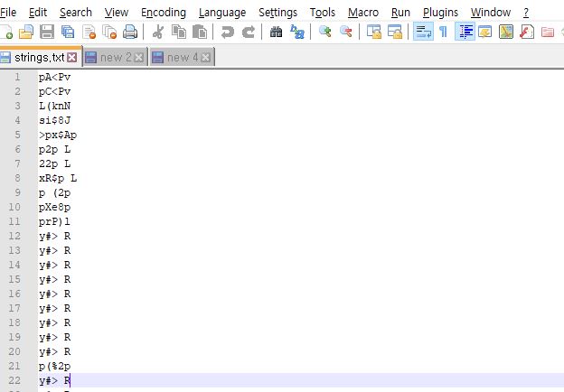Click the text pA<Pv on line 1
This screenshot has width=564, height=392.
point(54,78)
